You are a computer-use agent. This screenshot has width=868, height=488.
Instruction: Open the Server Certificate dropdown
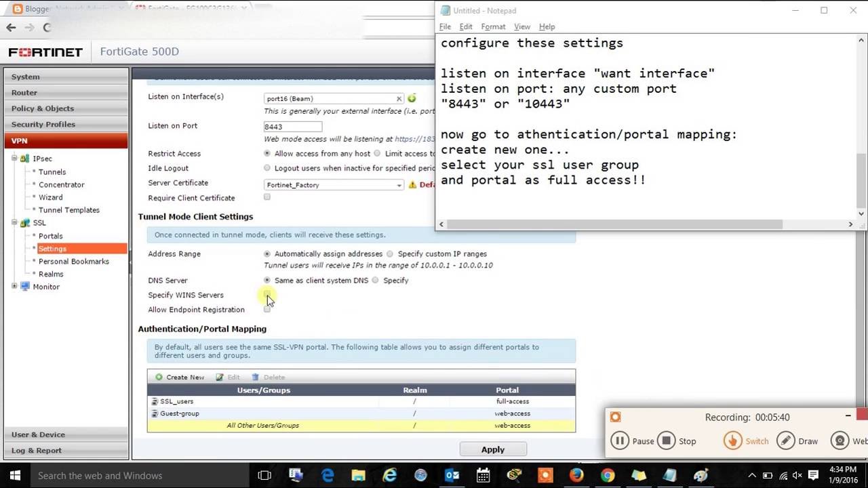click(x=399, y=184)
